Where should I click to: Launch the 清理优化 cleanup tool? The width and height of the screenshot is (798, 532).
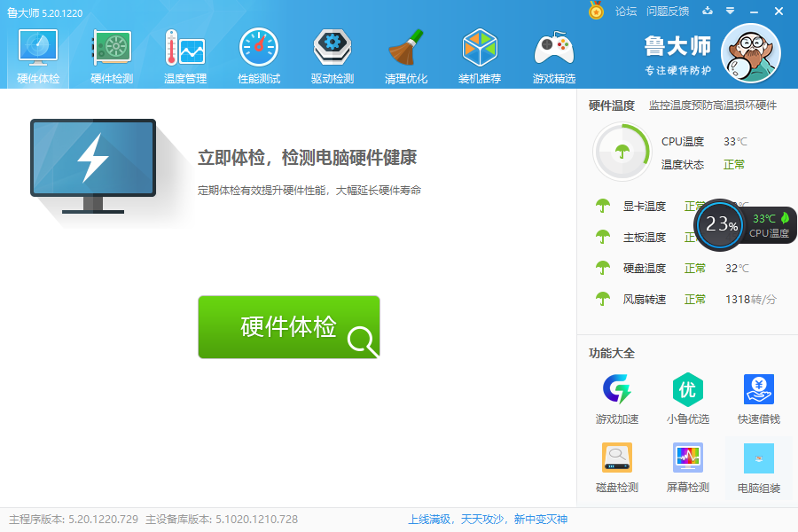406,53
